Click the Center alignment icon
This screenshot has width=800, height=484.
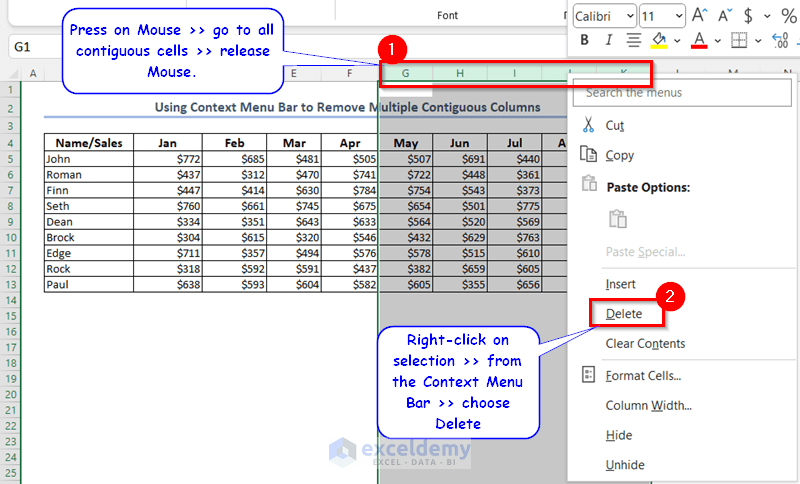tap(634, 40)
